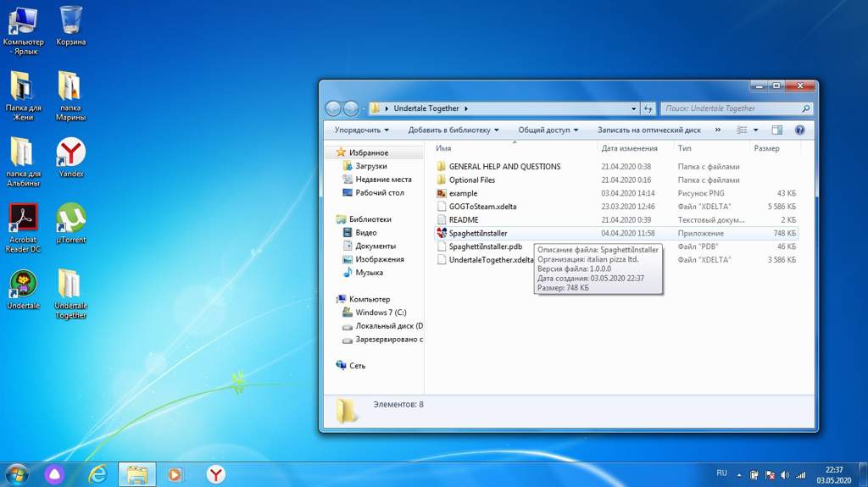Open the Yandex Browser taskbar icon
This screenshot has height=487, width=868.
point(215,475)
